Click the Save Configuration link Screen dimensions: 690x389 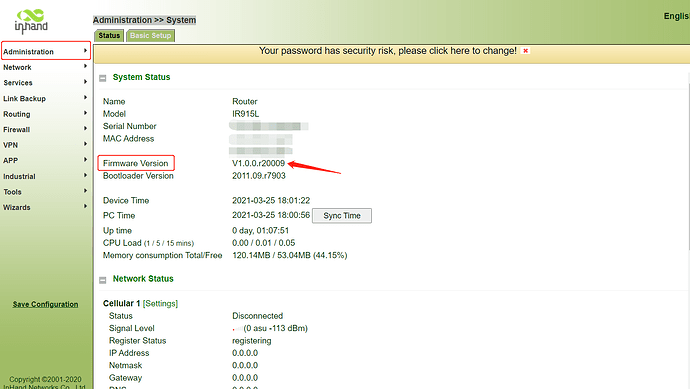tap(45, 304)
